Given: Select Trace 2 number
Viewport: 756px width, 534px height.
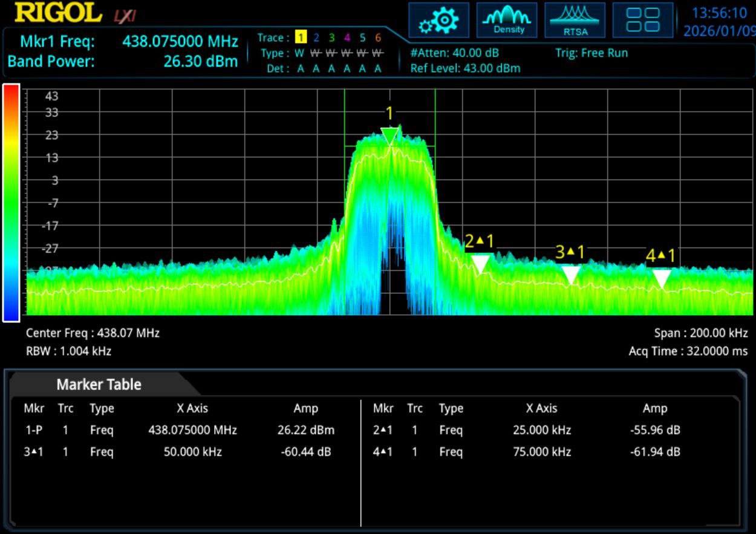Looking at the screenshot, I should pos(316,37).
